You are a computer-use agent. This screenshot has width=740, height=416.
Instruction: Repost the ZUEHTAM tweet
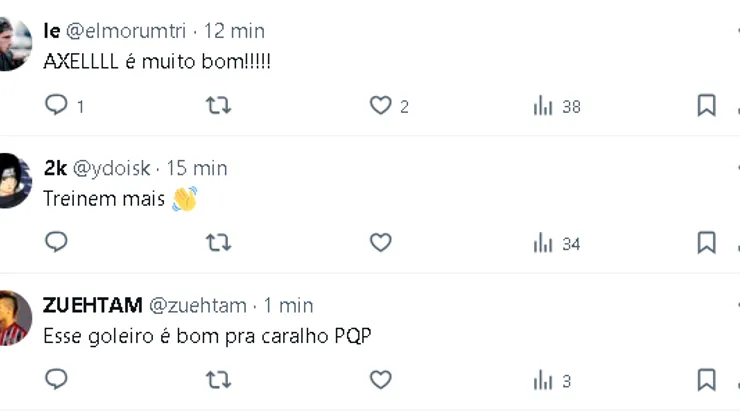coord(218,379)
